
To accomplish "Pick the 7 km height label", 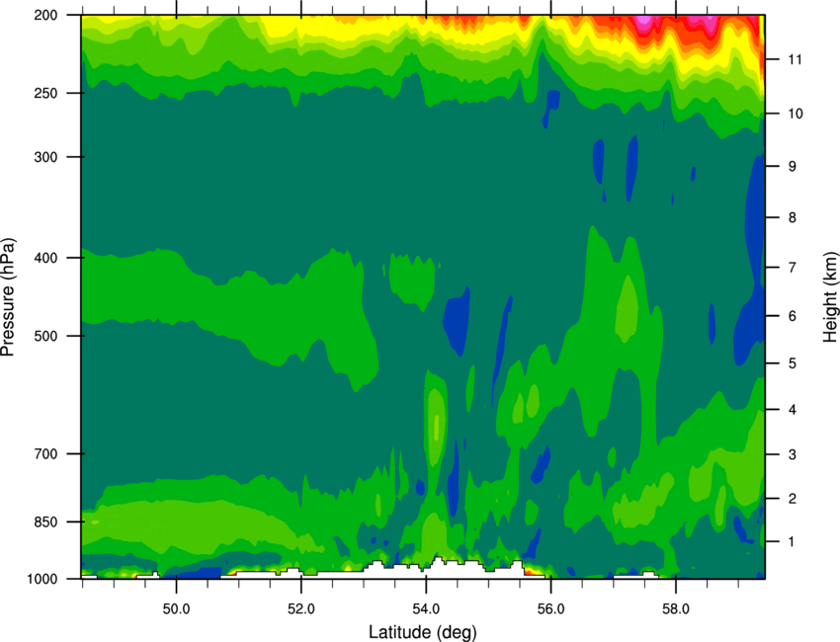I will click(793, 268).
